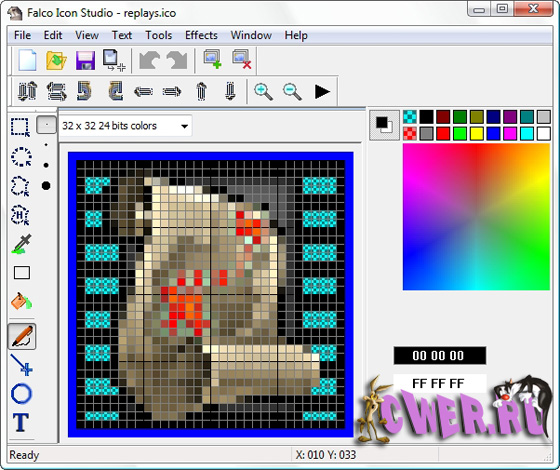560x470 pixels.
Task: Redo the last action
Action: coord(177,60)
